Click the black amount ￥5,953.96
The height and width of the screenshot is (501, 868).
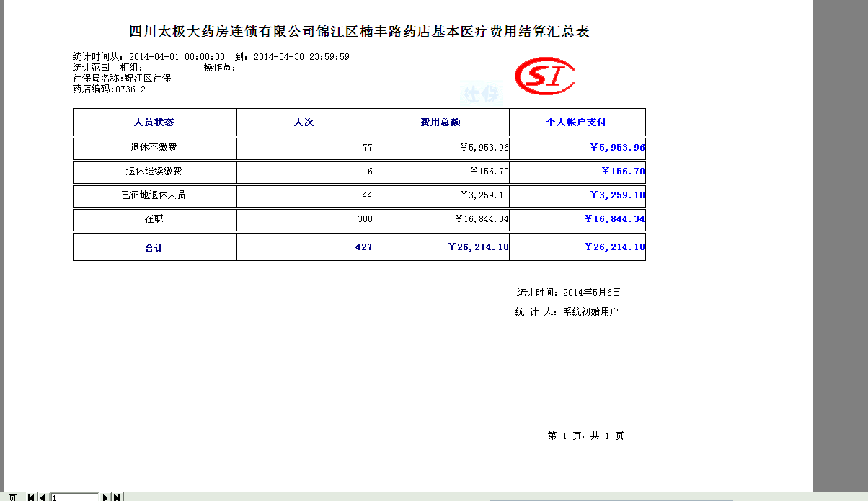pyautogui.click(x=484, y=148)
